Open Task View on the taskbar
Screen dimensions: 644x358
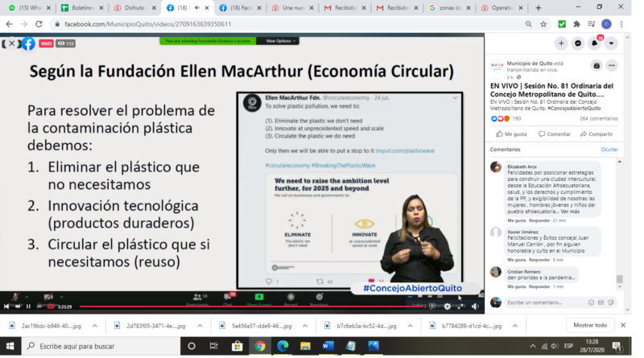(213, 346)
